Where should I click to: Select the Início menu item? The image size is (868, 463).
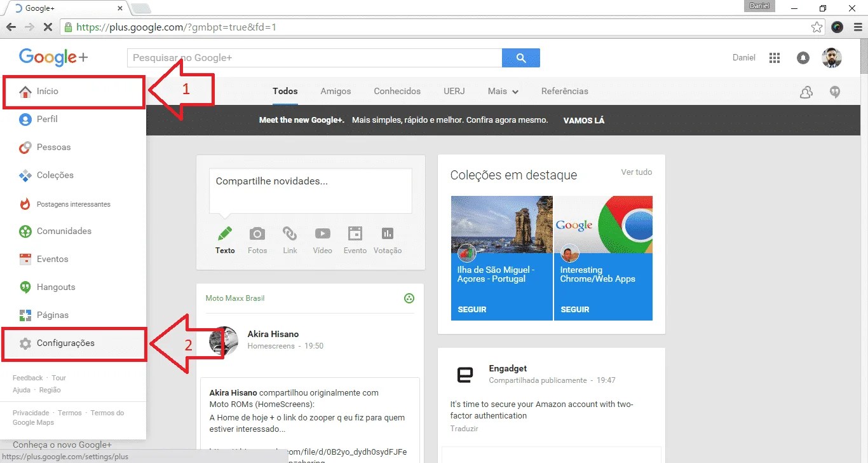coord(74,91)
